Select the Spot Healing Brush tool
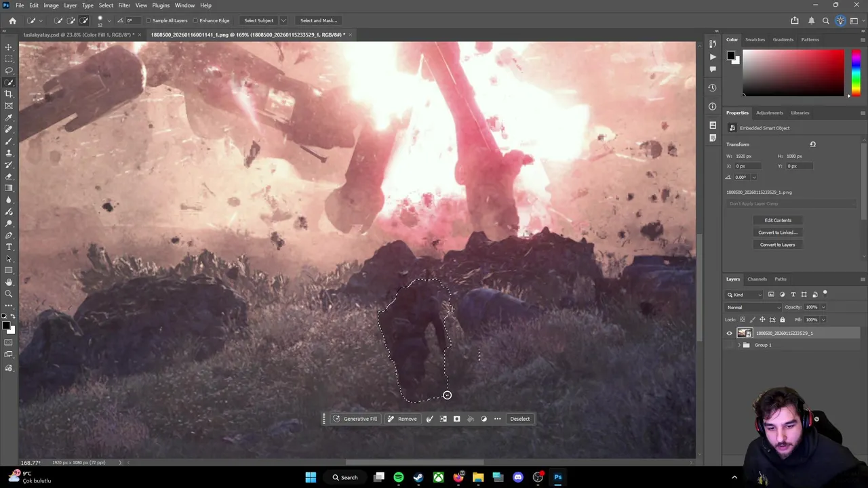868x488 pixels. [x=9, y=129]
